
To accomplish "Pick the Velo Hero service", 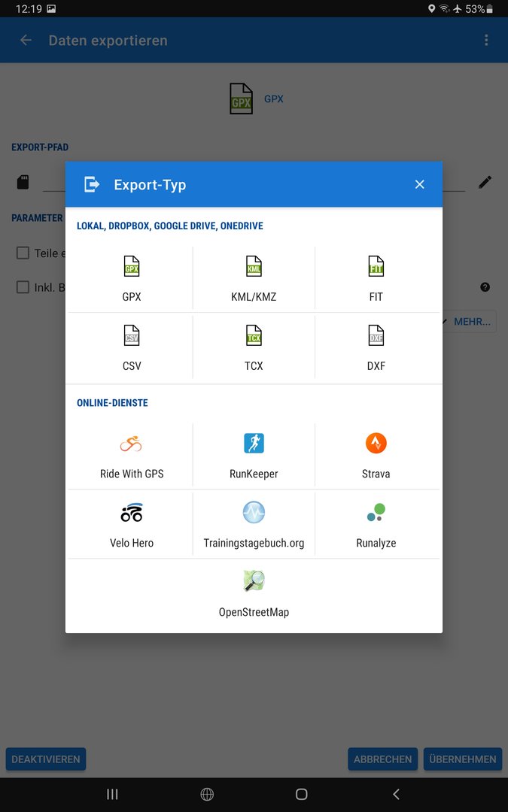I will tap(132, 525).
